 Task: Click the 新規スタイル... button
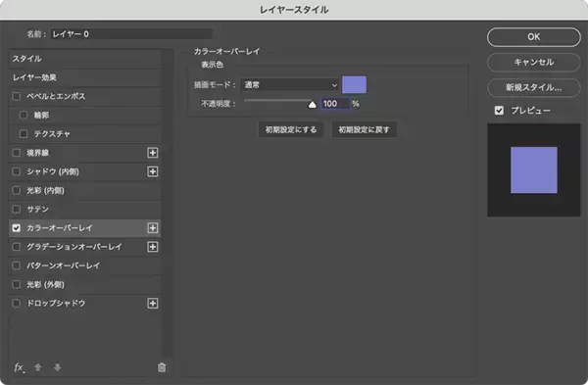pos(534,88)
